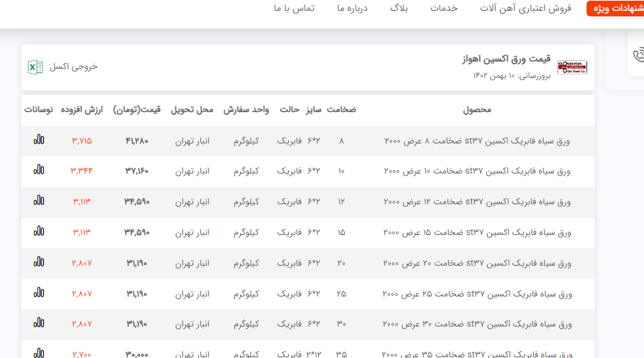Open the price chart icon for thickness 30 row
This screenshot has width=644, height=358.
pyautogui.click(x=39, y=323)
